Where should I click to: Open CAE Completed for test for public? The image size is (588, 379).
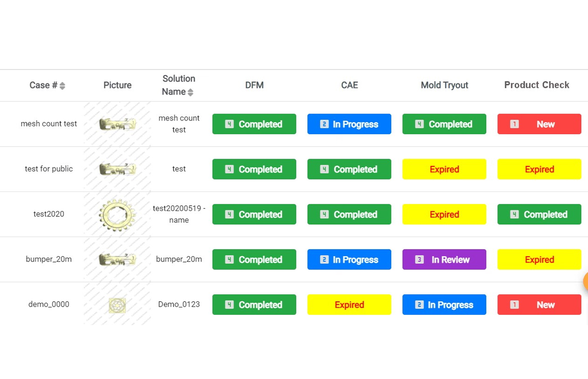tap(349, 169)
